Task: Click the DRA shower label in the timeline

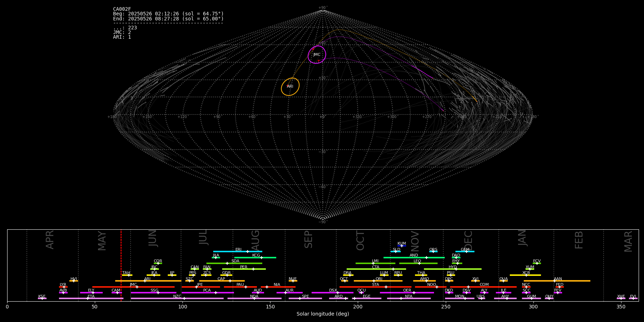Action: tap(347, 273)
